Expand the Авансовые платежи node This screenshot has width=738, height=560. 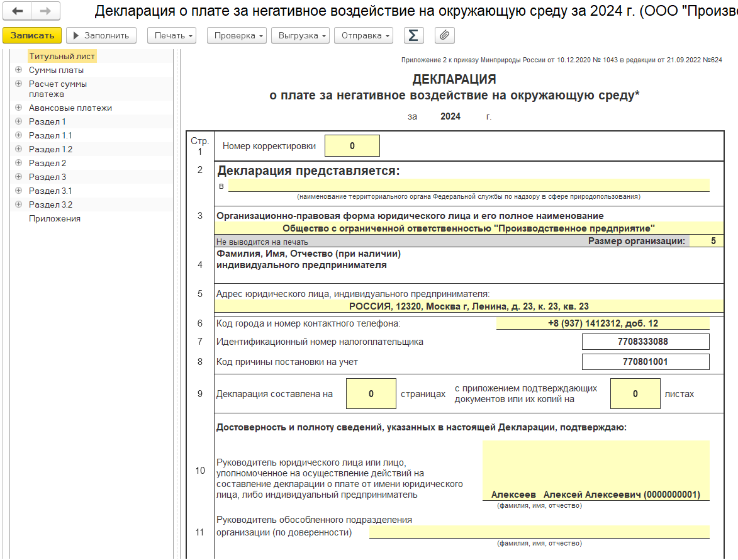pyautogui.click(x=18, y=108)
